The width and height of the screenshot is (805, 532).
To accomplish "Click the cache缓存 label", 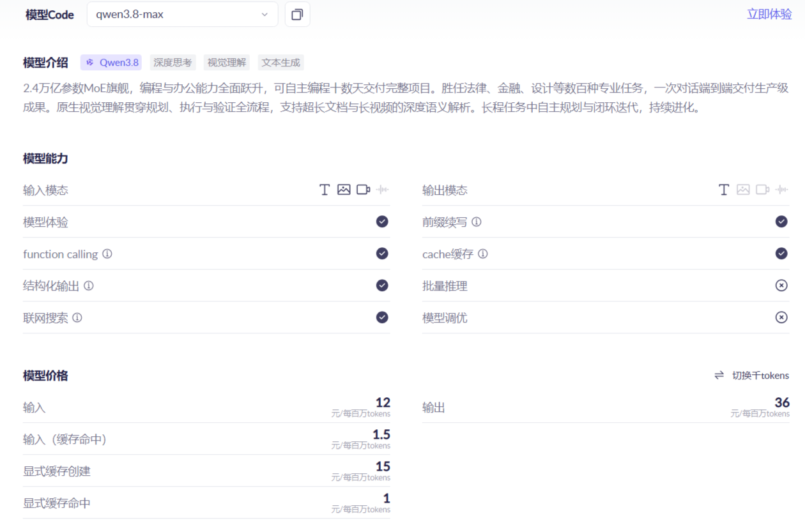I will click(448, 254).
